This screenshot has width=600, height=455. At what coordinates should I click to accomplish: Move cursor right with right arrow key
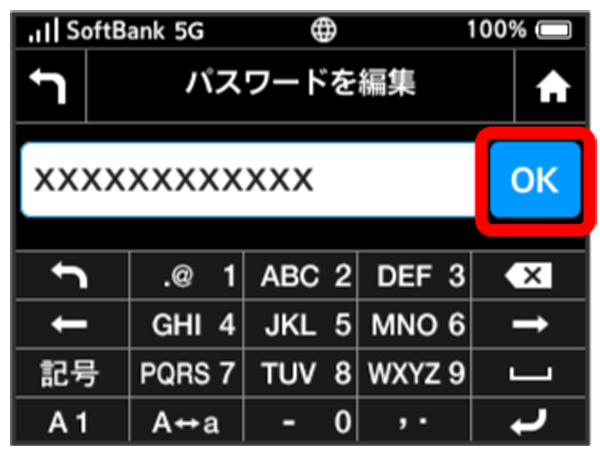click(529, 325)
